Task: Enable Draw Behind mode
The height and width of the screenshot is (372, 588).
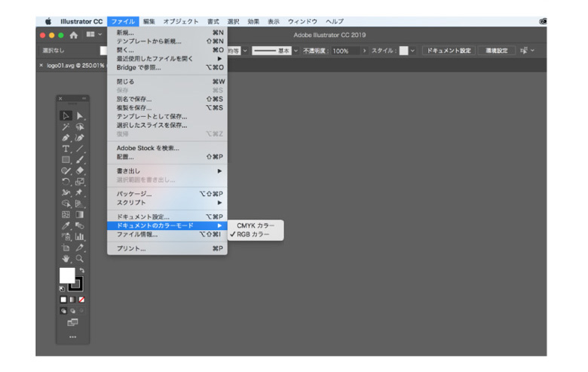Action: pyautogui.click(x=72, y=311)
